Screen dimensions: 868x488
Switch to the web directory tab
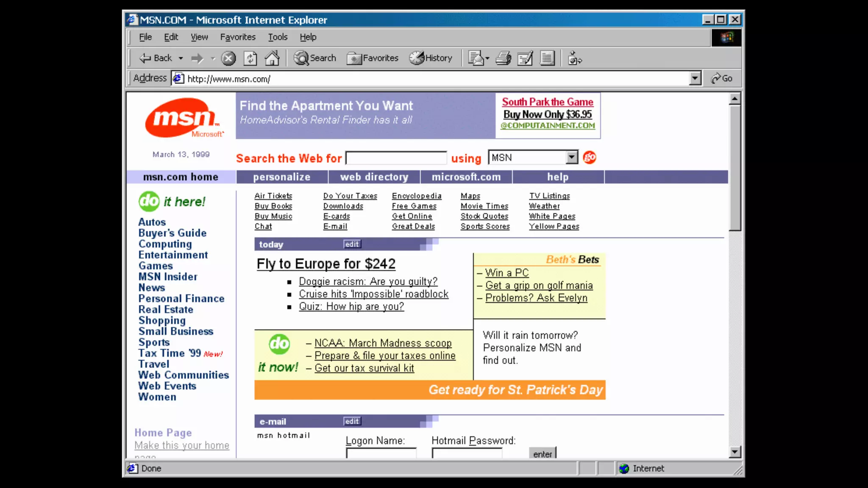pos(374,177)
